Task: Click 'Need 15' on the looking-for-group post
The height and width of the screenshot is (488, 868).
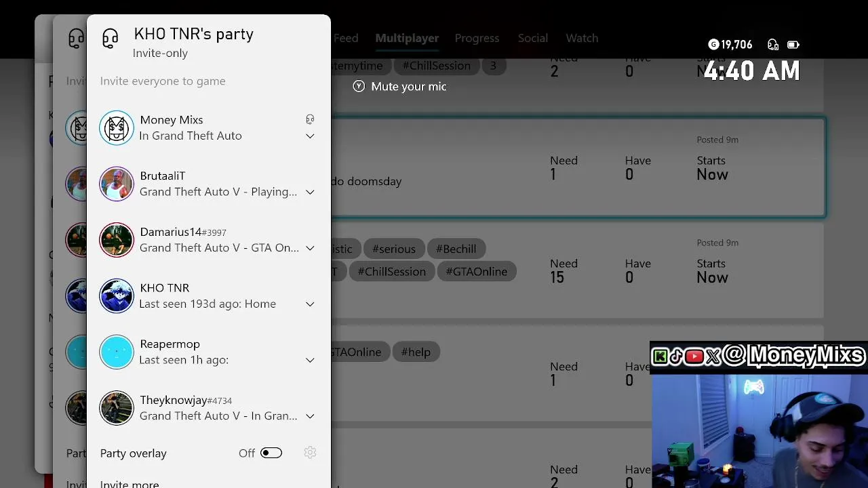Action: (564, 270)
